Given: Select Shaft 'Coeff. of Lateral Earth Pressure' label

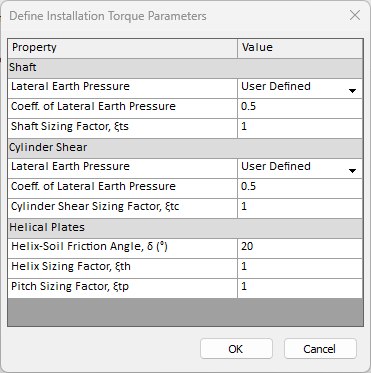Looking at the screenshot, I should (93, 106).
